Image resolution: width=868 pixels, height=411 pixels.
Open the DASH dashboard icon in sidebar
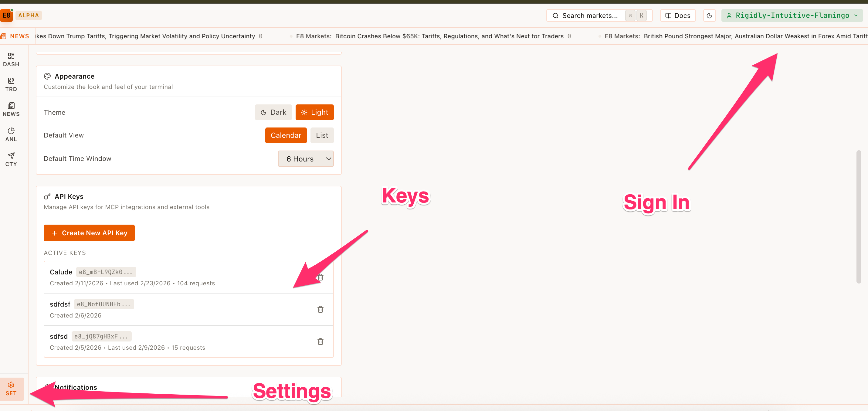11,59
